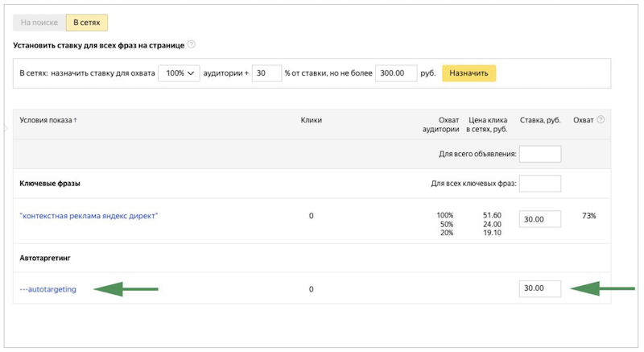The height and width of the screenshot is (352, 644).
Task: Click the "Клики" column header
Action: [x=311, y=120]
